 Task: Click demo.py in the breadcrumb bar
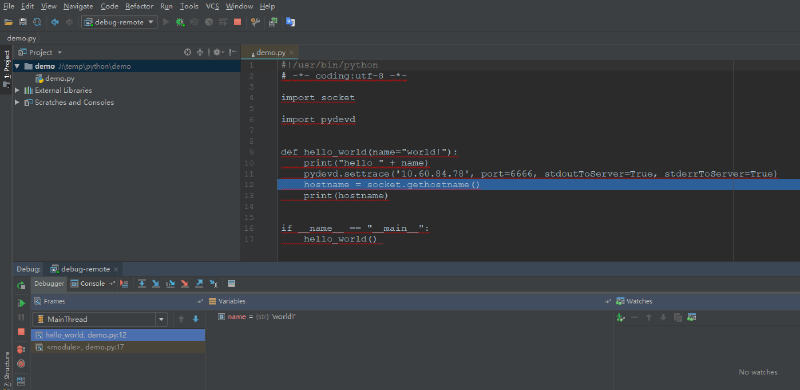click(x=20, y=38)
